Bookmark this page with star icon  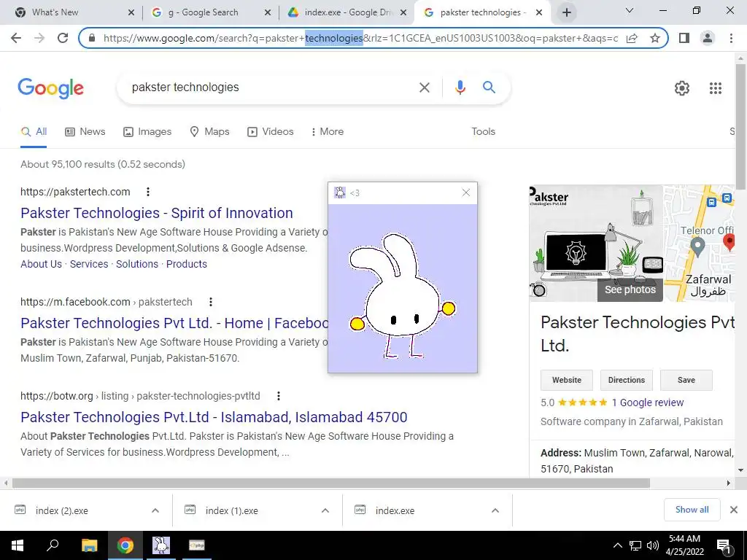[655, 38]
